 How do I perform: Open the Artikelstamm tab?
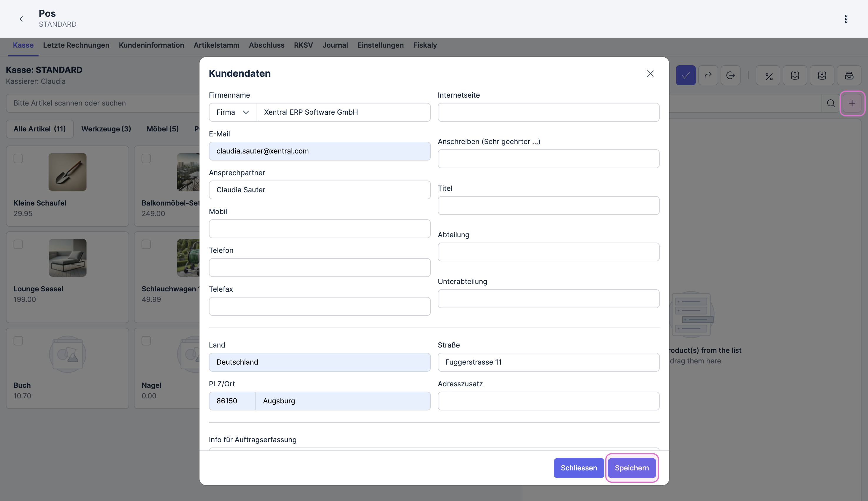point(216,45)
